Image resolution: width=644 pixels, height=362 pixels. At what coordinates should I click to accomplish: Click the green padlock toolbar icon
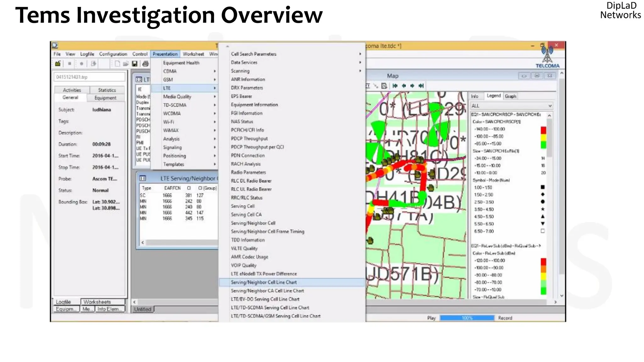[58, 64]
